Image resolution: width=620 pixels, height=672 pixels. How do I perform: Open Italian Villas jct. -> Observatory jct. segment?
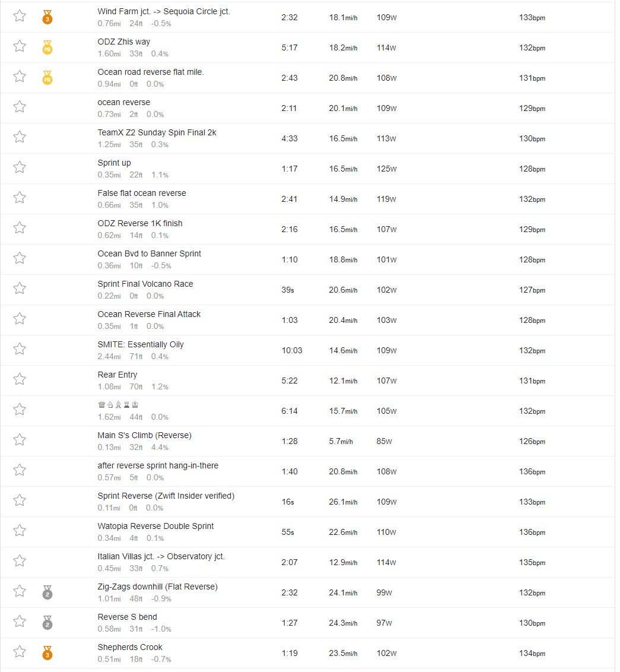[161, 556]
